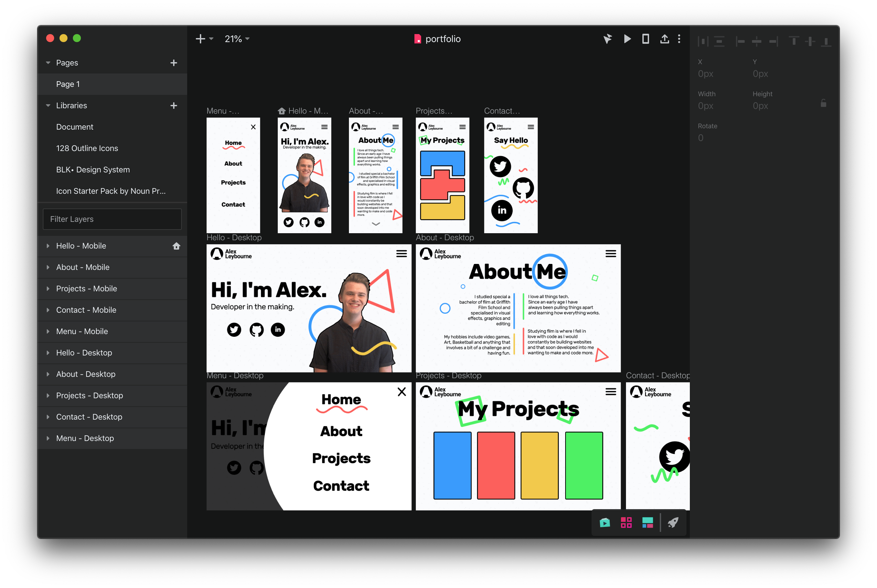Open the device preview phone icon
The height and width of the screenshot is (588, 877).
[x=646, y=39]
